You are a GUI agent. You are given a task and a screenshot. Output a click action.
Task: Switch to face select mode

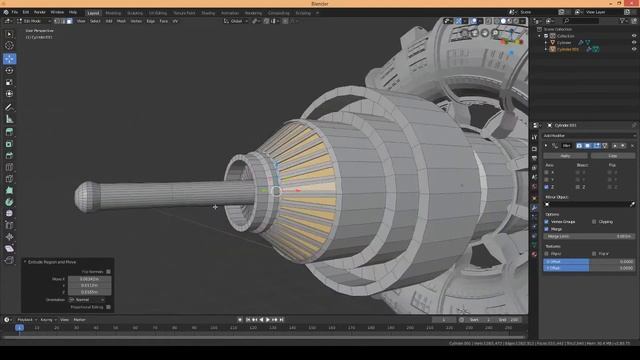(x=69, y=21)
